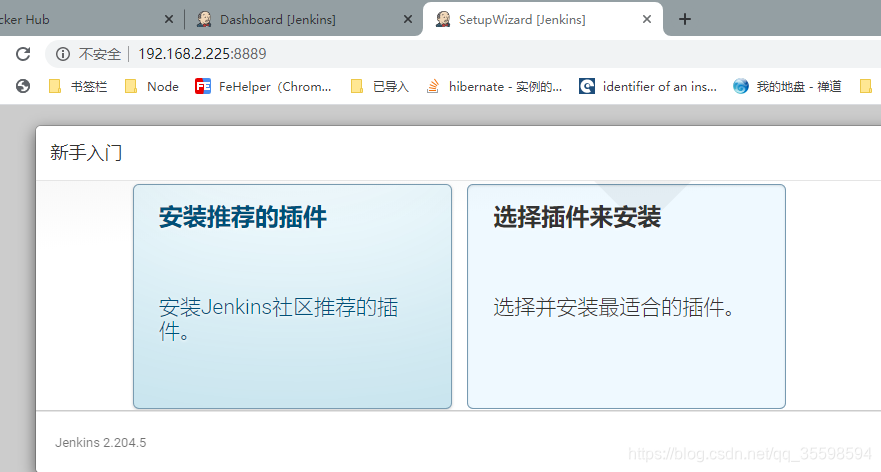Screen dimensions: 881x472
Task: Open the 我的地盘 - 禅道 bookmark
Action: 787,86
